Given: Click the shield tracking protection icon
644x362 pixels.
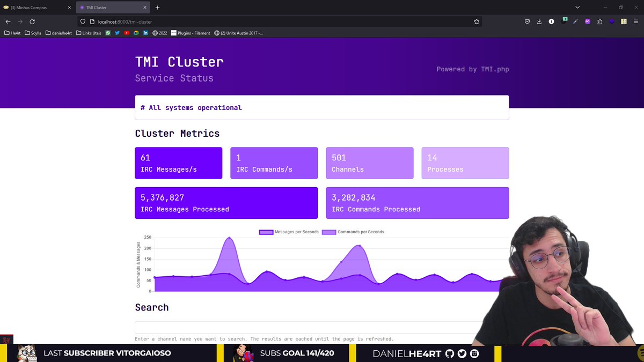Looking at the screenshot, I should coord(83,21).
